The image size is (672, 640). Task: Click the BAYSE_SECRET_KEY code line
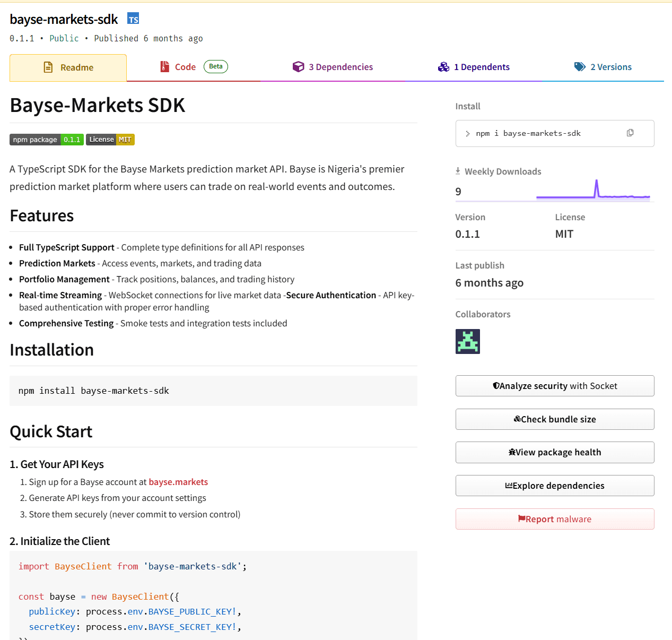coord(135,627)
